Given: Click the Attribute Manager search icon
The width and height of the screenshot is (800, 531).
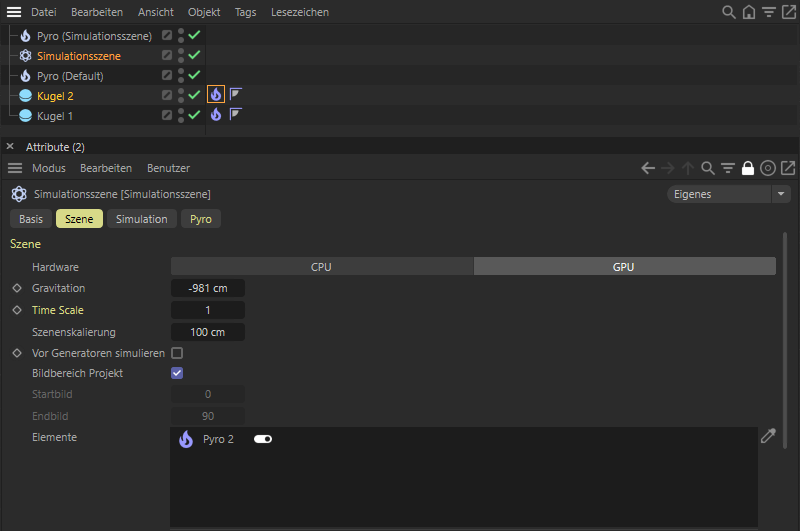Looking at the screenshot, I should pyautogui.click(x=708, y=168).
